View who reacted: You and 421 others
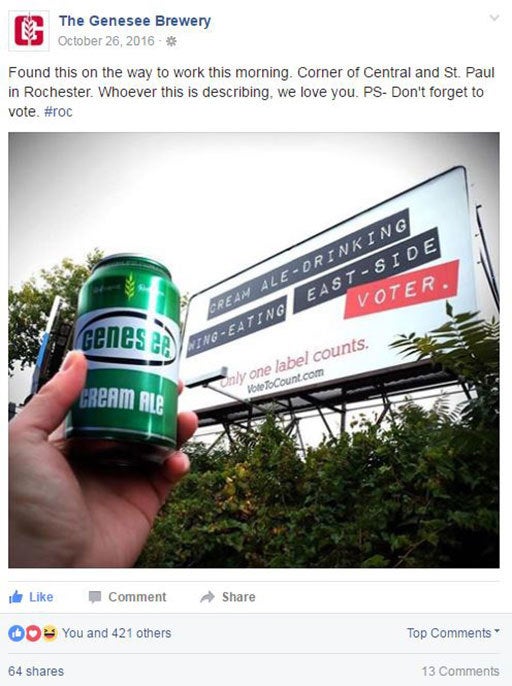Viewport: 512px width, 686px height. pyautogui.click(x=116, y=633)
